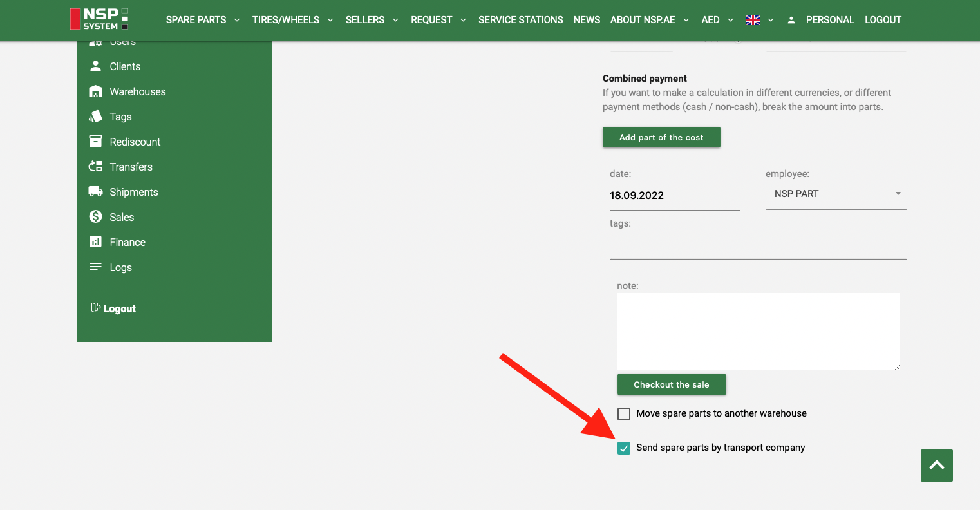
Task: Expand the Spare Parts menu
Action: [x=203, y=20]
